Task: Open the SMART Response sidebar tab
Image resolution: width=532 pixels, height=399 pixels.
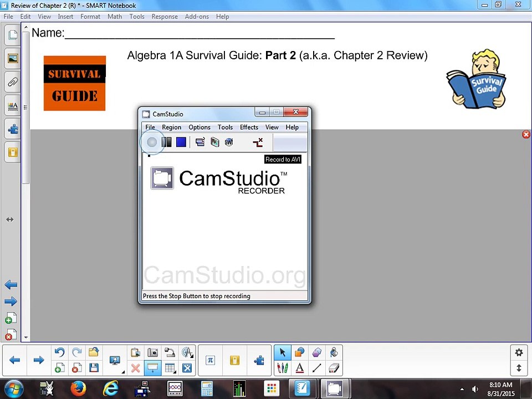Action: (x=13, y=152)
